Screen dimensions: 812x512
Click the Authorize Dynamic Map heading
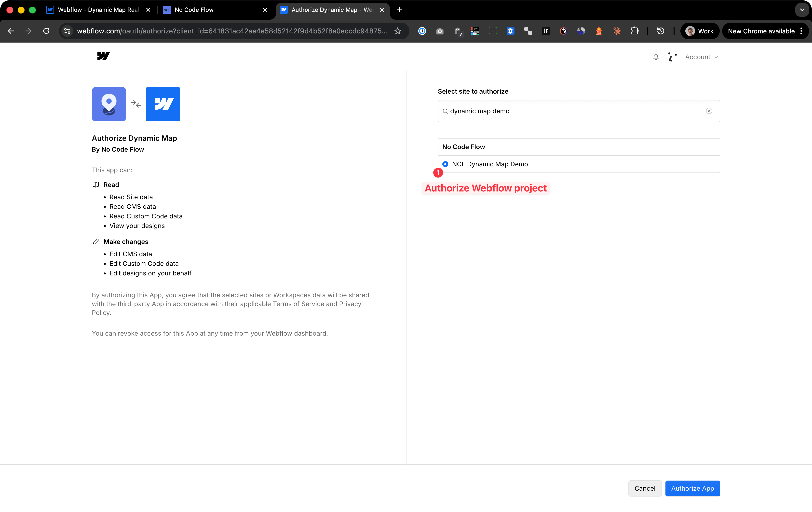(134, 138)
